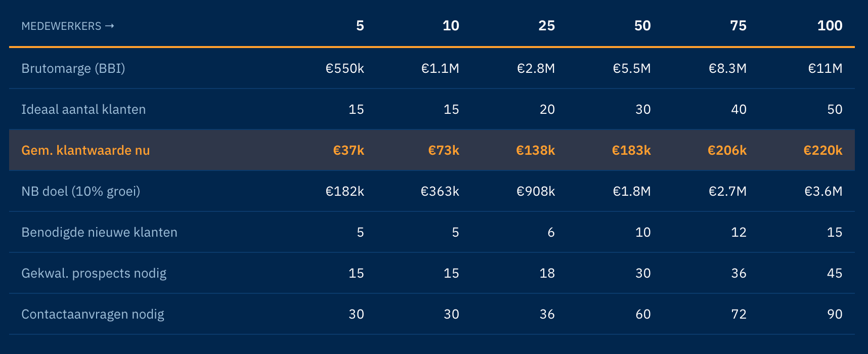Select the 10 employees column header
This screenshot has height=354, width=868.
coord(451,26)
